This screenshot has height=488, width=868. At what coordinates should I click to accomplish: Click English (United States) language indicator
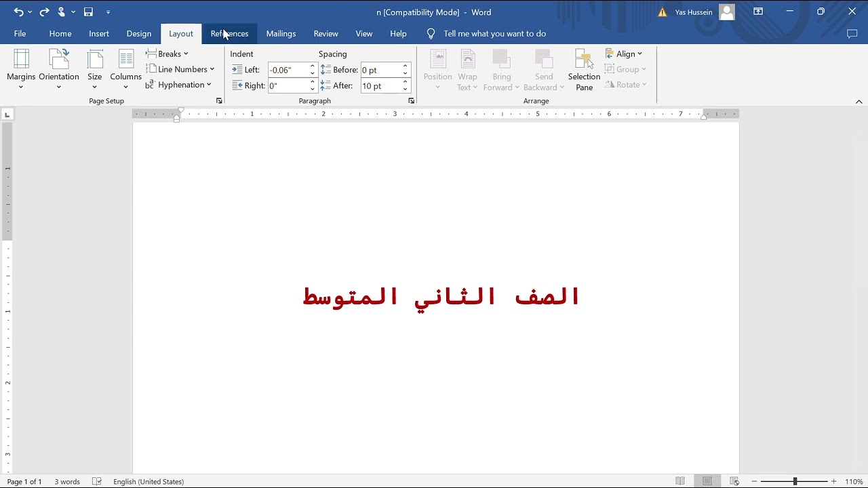[x=149, y=481]
